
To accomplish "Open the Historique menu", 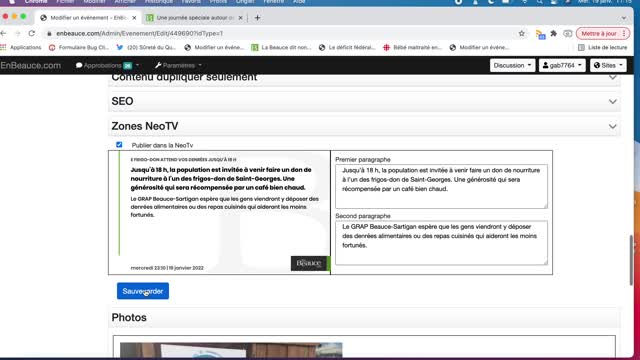I will pos(159,2).
